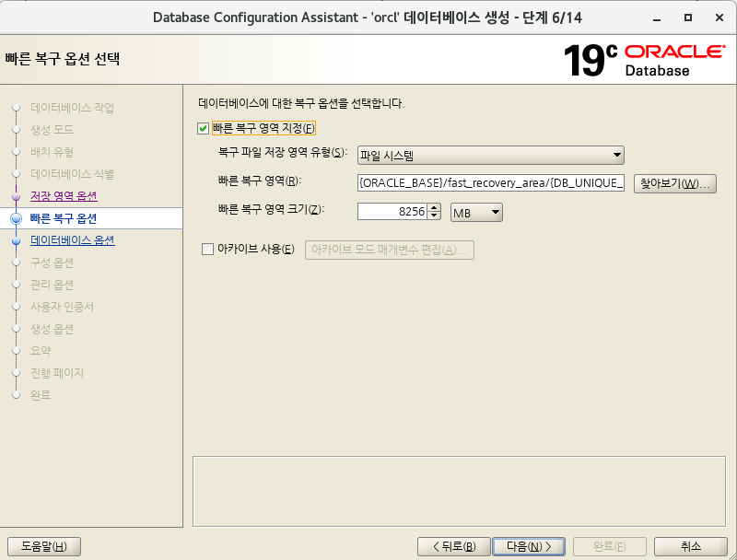737x560 pixels.
Task: Click the 데이터베이스 식별 step label
Action: click(x=73, y=174)
